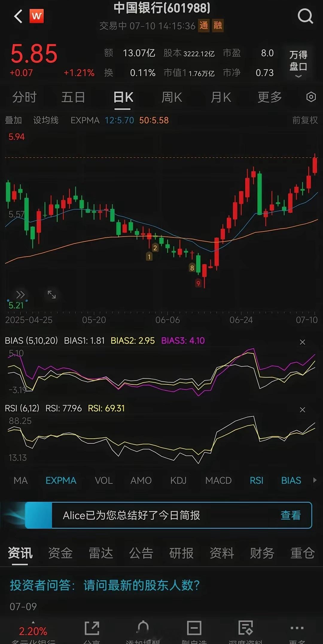
Task: Toggle the BIAS indicator
Action: pos(291,481)
